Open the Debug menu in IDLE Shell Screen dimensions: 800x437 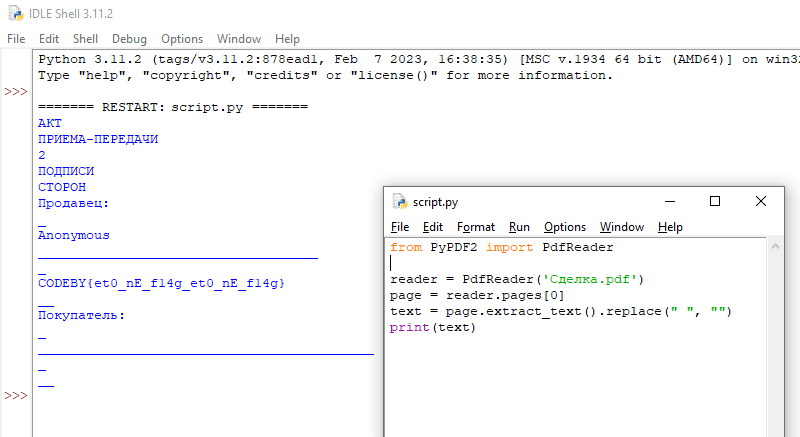click(x=129, y=39)
